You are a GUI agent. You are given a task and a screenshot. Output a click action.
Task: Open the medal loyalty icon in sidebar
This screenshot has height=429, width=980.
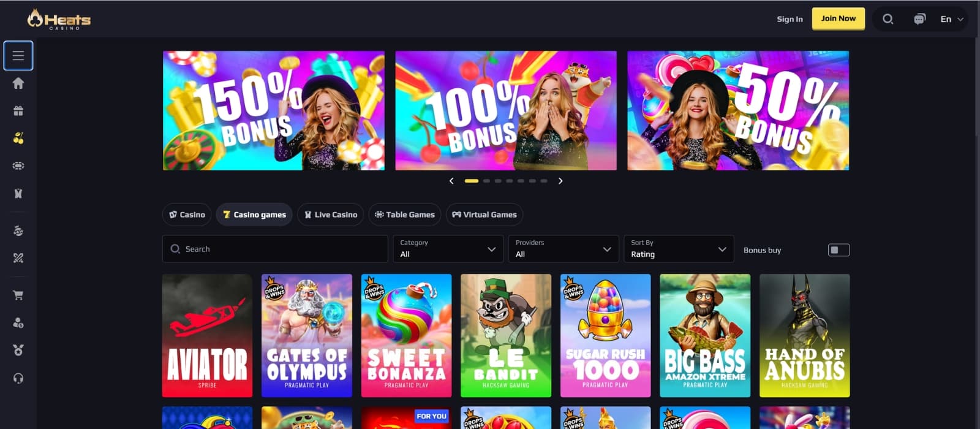[18, 351]
